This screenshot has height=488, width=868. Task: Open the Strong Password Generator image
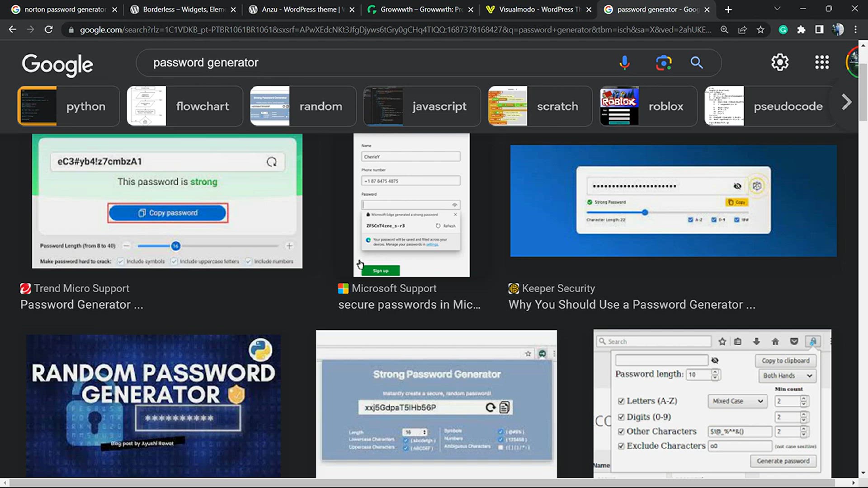coord(436,404)
